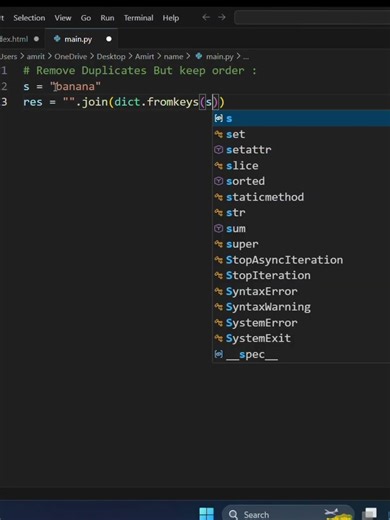Choose the 'str' autocomplete suggestion
This screenshot has height=520, width=390.
(301, 213)
